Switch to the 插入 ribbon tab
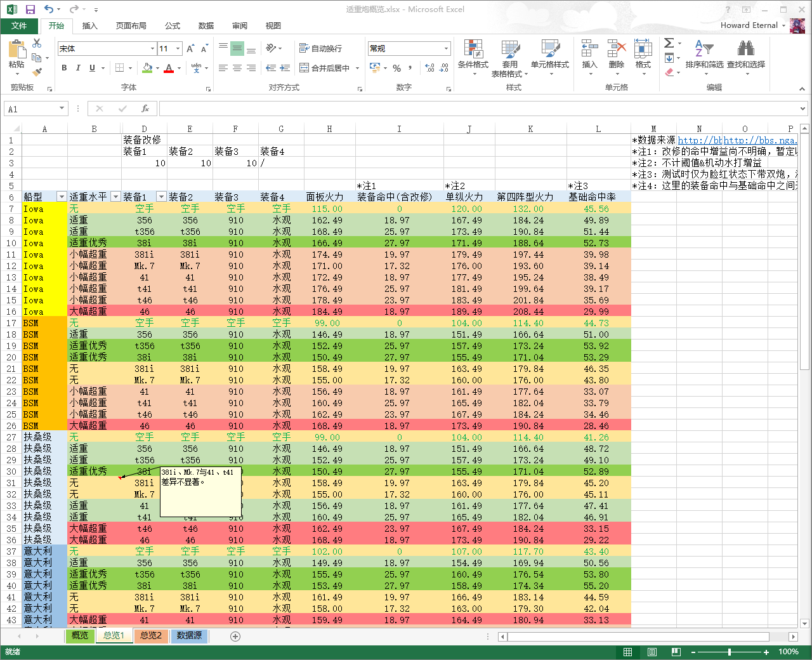812x660 pixels. click(x=90, y=25)
